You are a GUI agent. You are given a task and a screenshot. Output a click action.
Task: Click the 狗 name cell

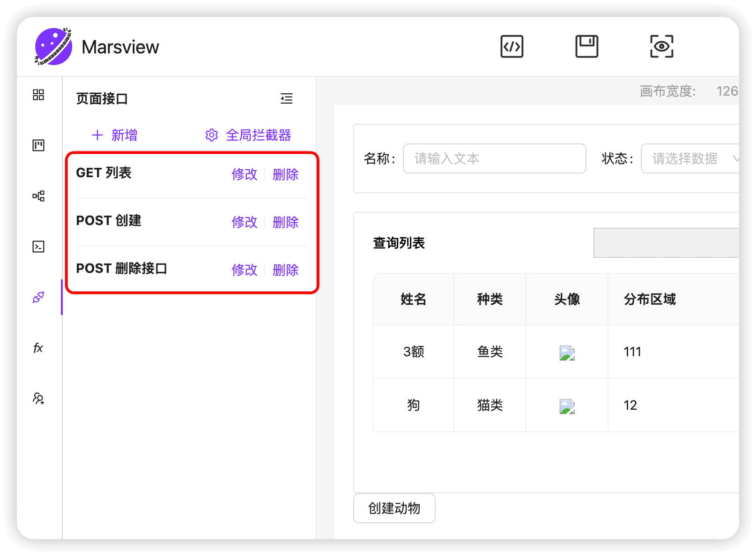pyautogui.click(x=414, y=405)
